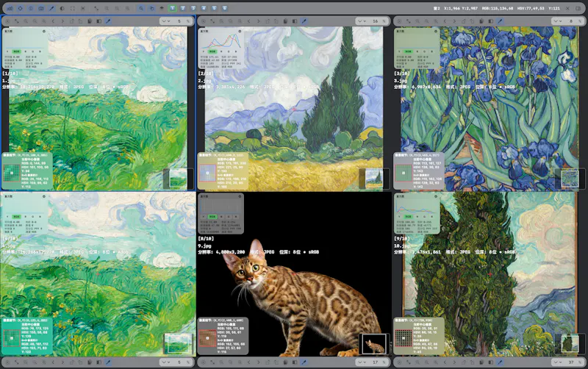Click the next image arrow in the 2.jpg panel toolbar
This screenshot has height=369, width=588.
click(x=258, y=21)
